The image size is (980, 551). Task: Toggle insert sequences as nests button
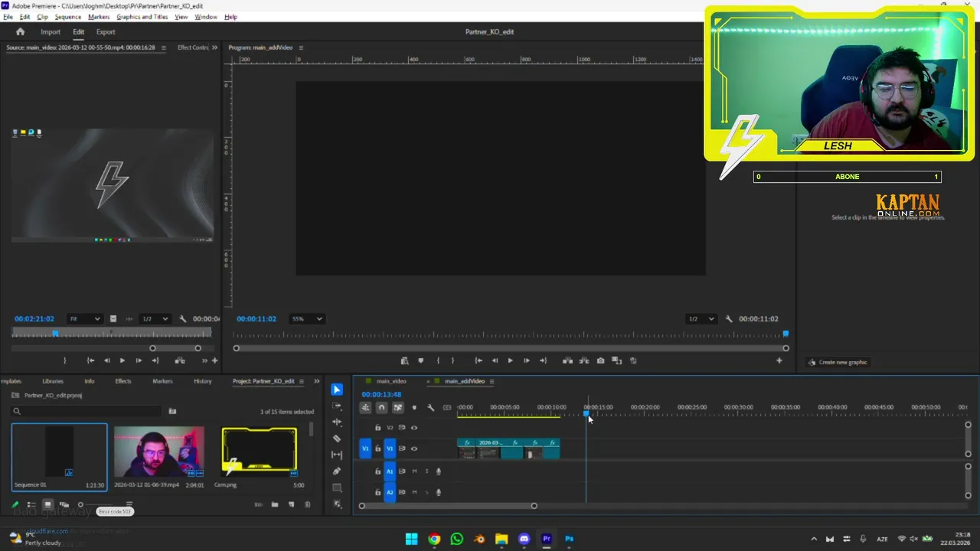click(x=365, y=407)
